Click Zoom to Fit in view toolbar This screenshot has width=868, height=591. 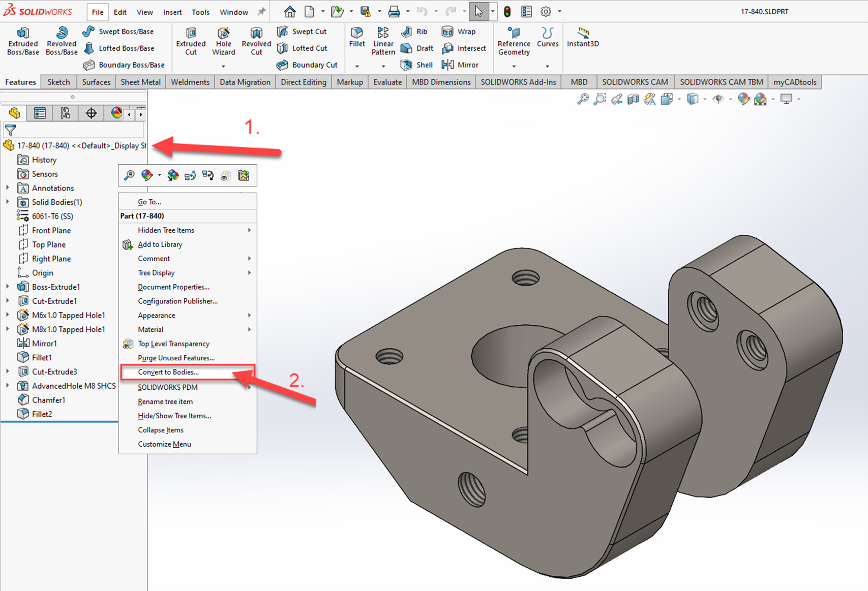tap(583, 99)
